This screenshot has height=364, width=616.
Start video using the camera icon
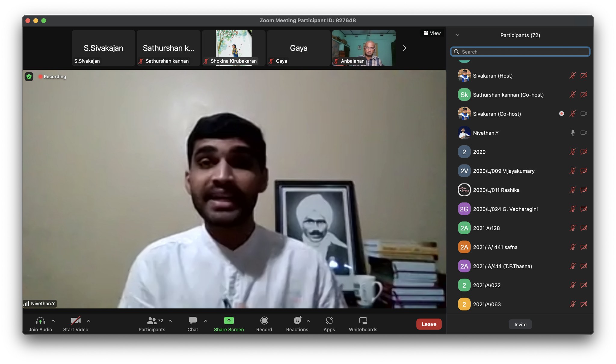tap(75, 321)
